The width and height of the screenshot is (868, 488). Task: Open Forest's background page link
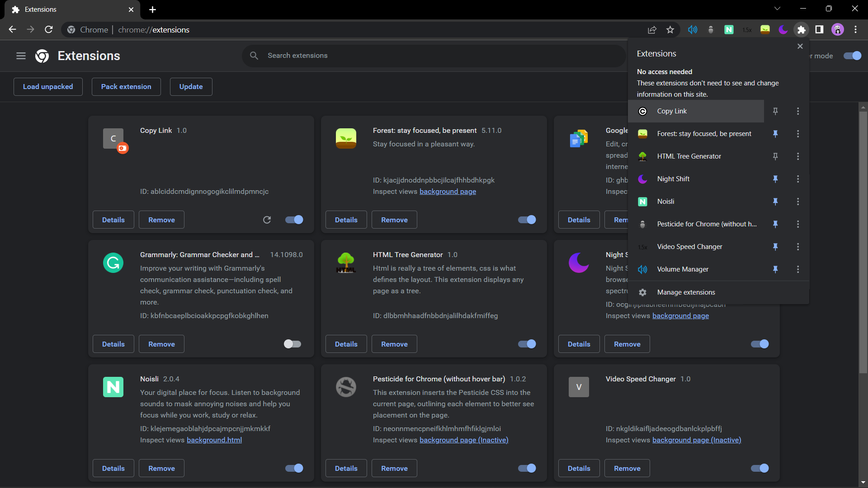448,192
